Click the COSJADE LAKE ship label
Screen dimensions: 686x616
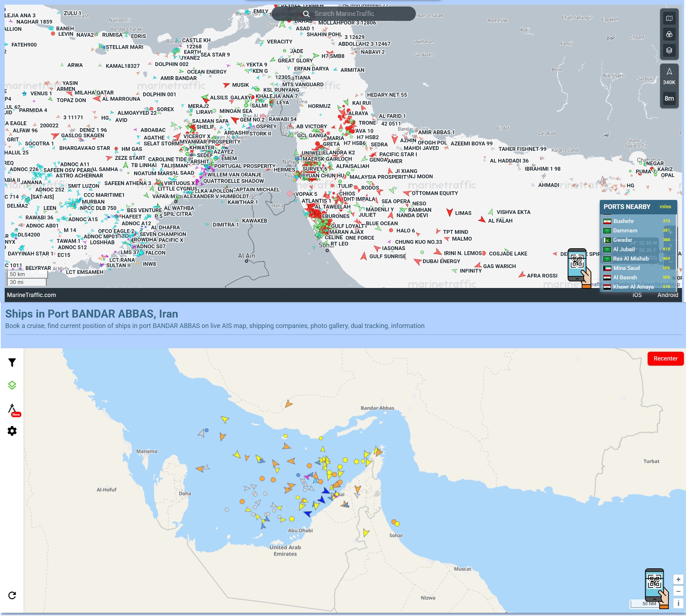click(508, 254)
